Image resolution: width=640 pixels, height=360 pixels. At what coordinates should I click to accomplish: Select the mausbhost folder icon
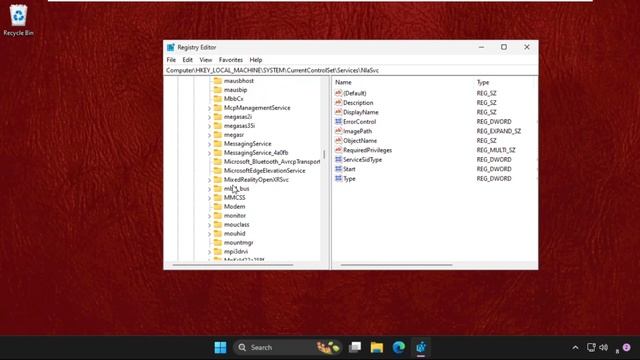click(218, 81)
